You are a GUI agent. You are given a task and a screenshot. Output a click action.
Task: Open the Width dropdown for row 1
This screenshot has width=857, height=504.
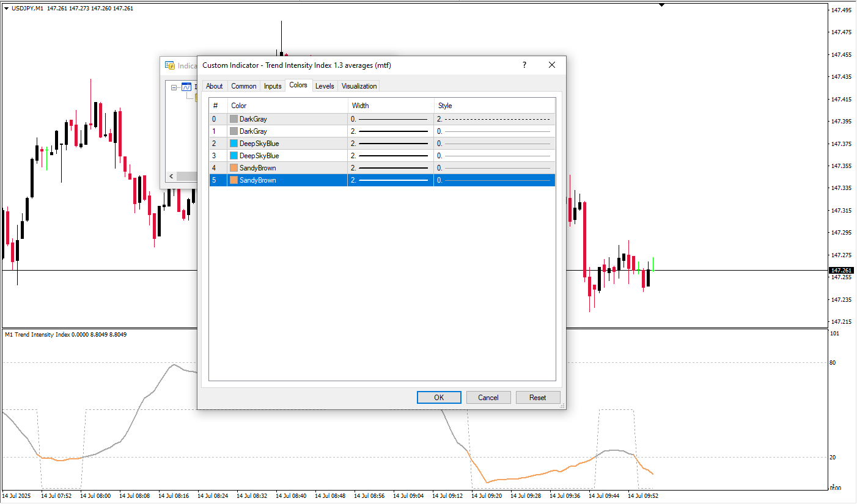(x=390, y=131)
